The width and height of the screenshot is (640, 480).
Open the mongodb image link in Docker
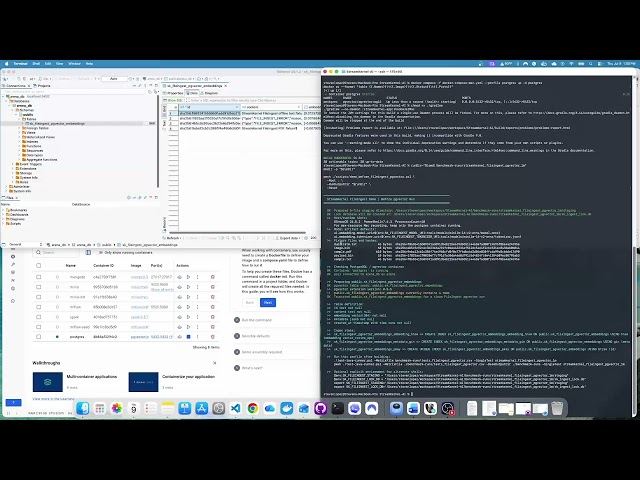139,277
